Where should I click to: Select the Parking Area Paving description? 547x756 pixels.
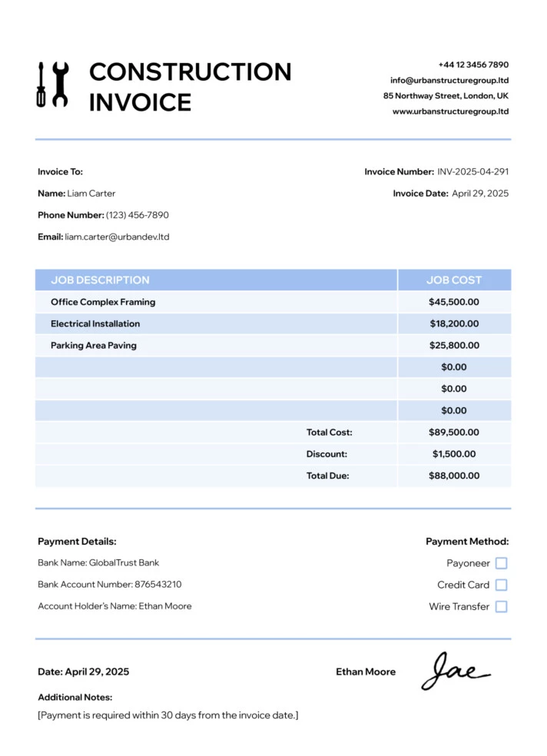94,345
